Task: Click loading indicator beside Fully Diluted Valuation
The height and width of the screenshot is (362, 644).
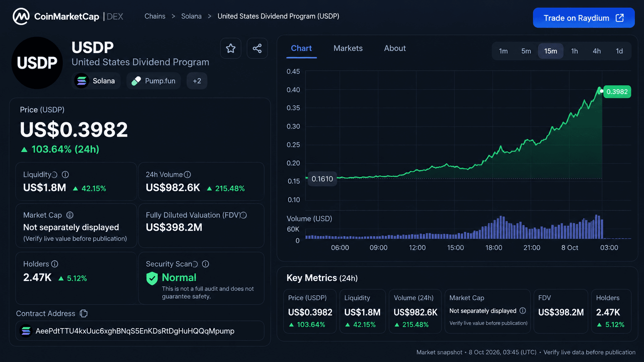Action: 244,215
